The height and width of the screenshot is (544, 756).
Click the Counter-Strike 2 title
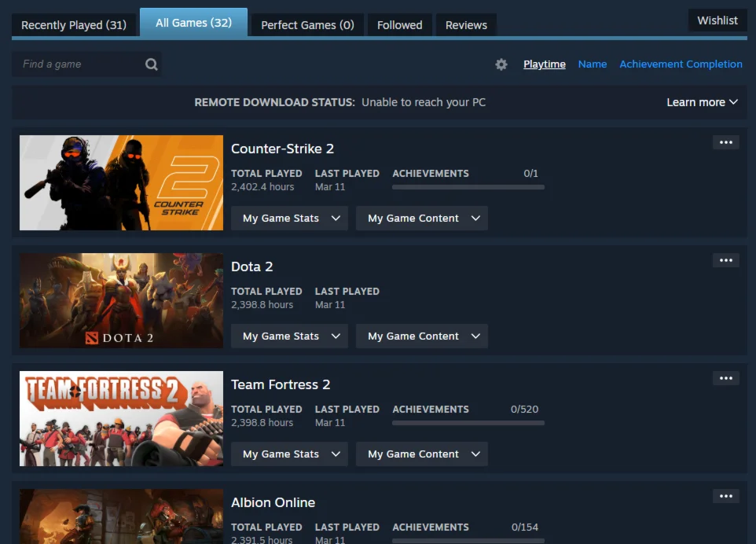click(283, 149)
